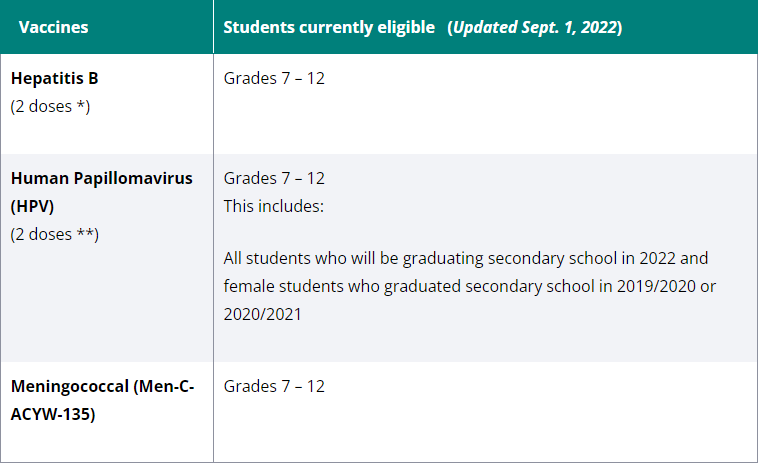Click the 'Meningococcal (Men-C-' vaccine name line
The image size is (761, 464).
point(102,386)
